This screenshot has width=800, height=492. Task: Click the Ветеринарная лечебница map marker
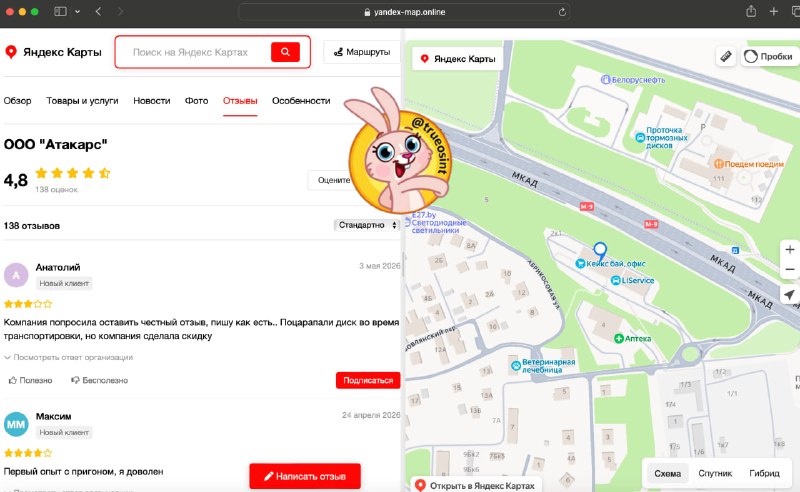(543, 365)
